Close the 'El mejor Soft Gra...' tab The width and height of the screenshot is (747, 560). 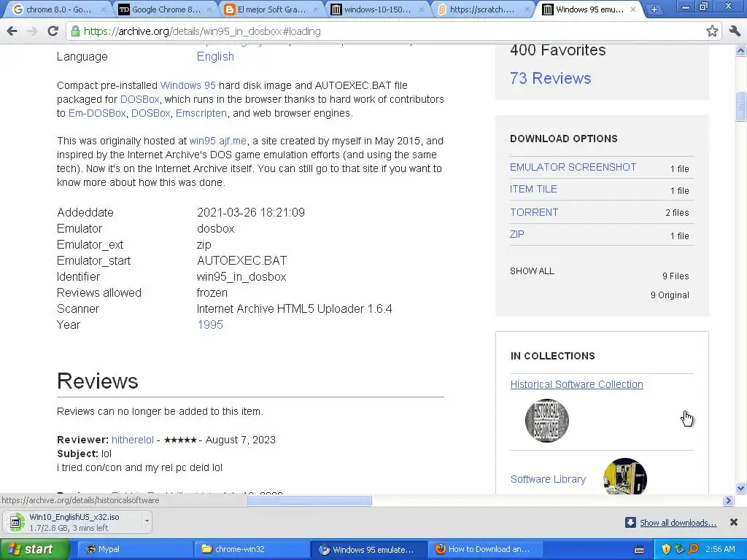(315, 9)
